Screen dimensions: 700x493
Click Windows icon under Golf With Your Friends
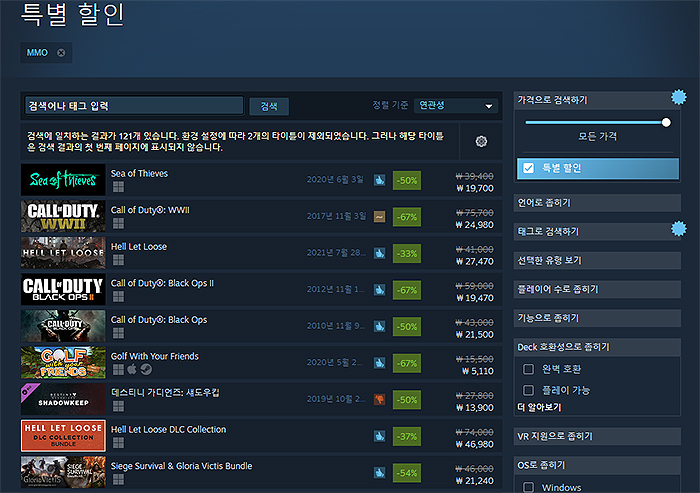[x=118, y=369]
